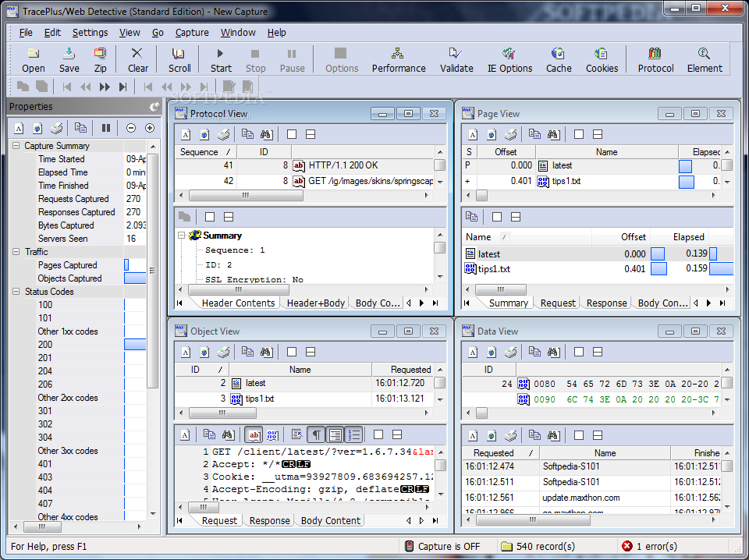This screenshot has height=560, width=749.
Task: Open the Performance tool
Action: 399,60
